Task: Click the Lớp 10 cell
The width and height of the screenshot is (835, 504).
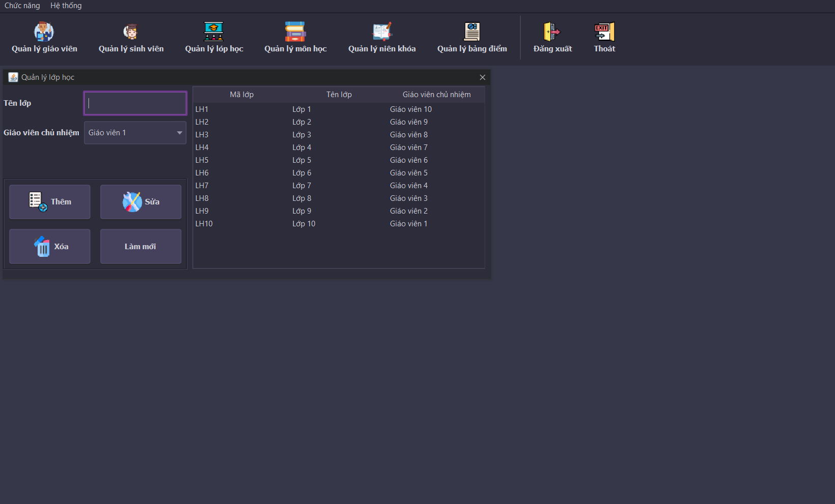Action: 339,224
